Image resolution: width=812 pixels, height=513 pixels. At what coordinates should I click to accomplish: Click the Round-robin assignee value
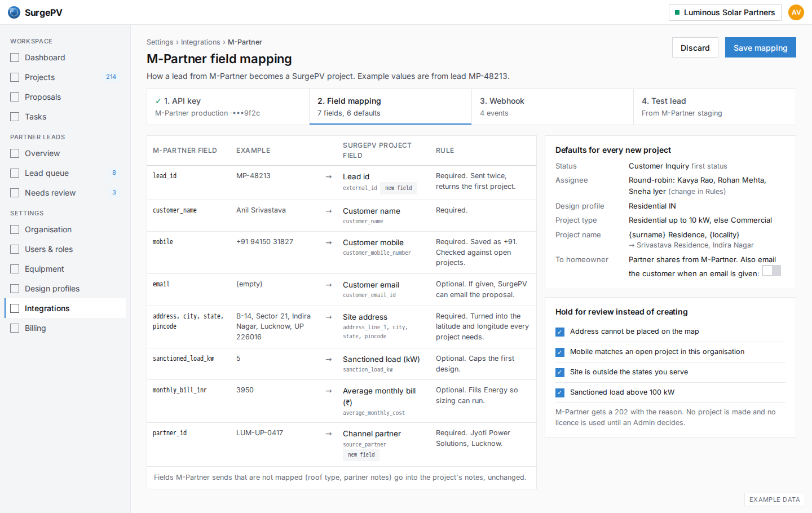[x=698, y=186]
